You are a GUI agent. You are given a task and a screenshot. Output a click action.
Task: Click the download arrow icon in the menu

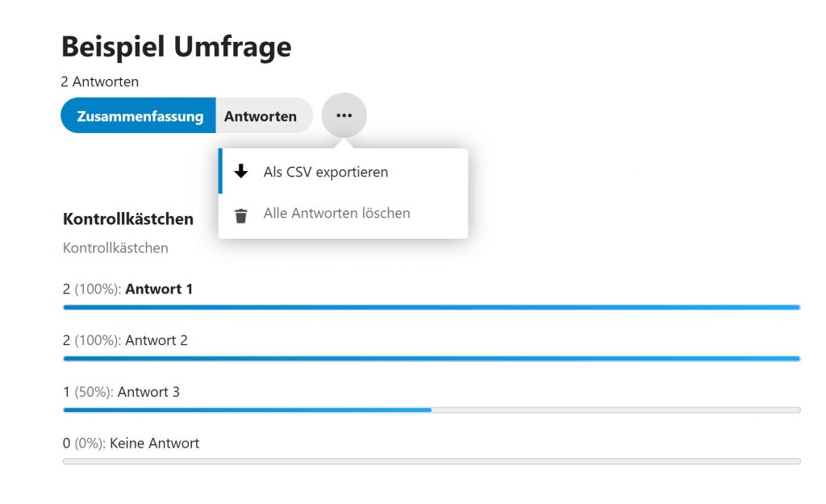(x=240, y=172)
